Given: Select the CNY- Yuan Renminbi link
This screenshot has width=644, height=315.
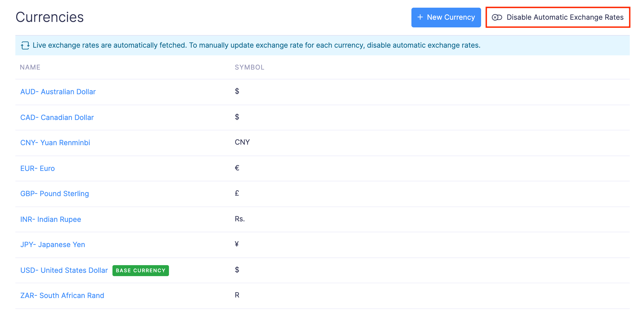Looking at the screenshot, I should click(x=55, y=143).
